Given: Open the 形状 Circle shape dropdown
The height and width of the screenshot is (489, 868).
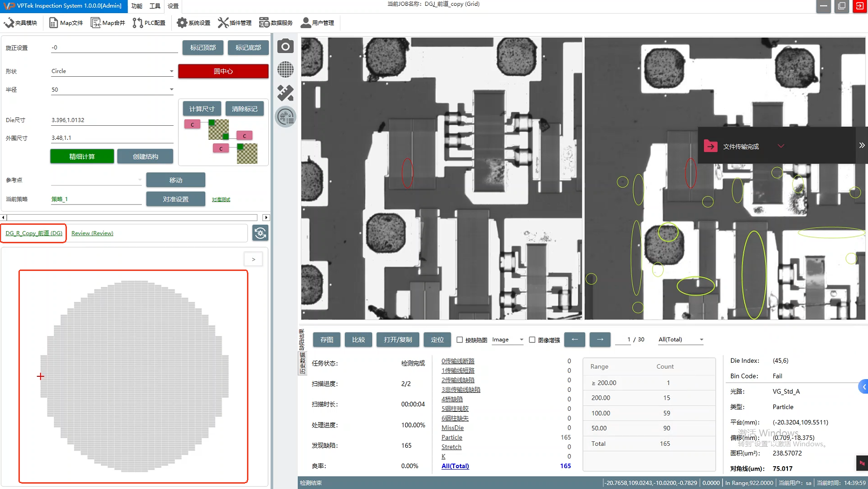Looking at the screenshot, I should (x=113, y=71).
